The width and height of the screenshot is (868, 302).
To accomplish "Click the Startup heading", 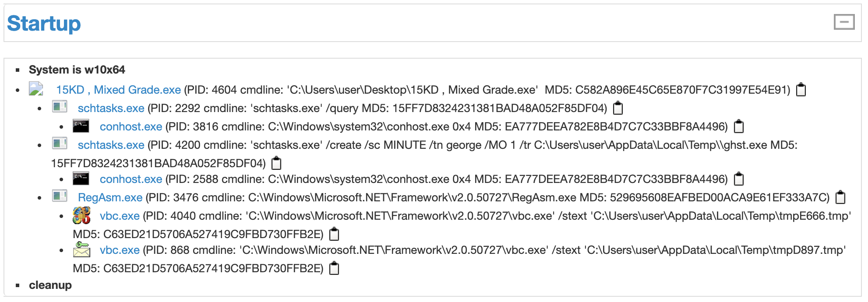I will (x=44, y=24).
